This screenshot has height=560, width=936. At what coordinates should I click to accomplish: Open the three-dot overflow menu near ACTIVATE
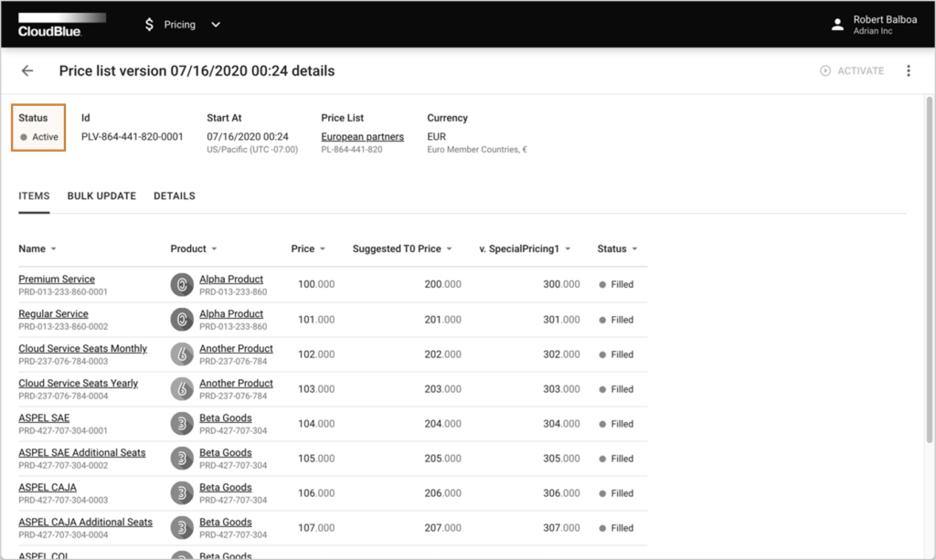[909, 70]
